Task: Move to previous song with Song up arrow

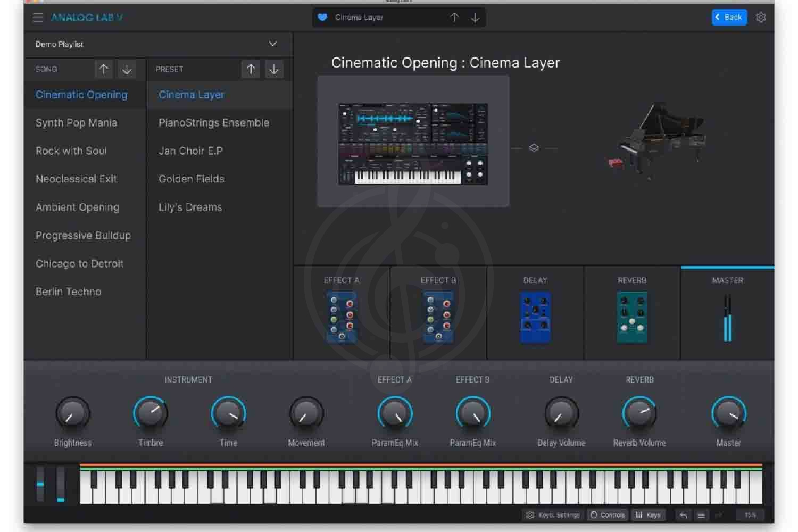Action: pos(104,69)
